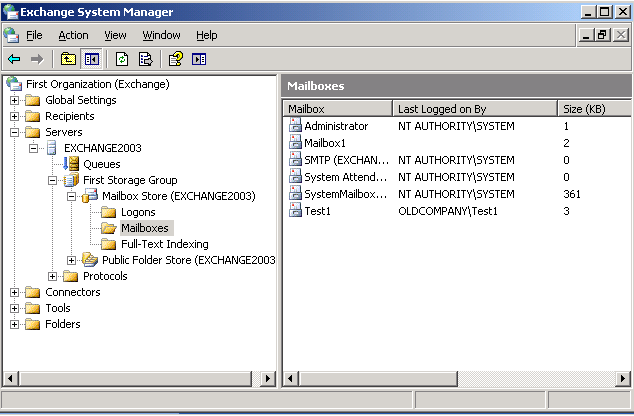
Task: Collapse the First Storage Group node
Action: (52, 180)
